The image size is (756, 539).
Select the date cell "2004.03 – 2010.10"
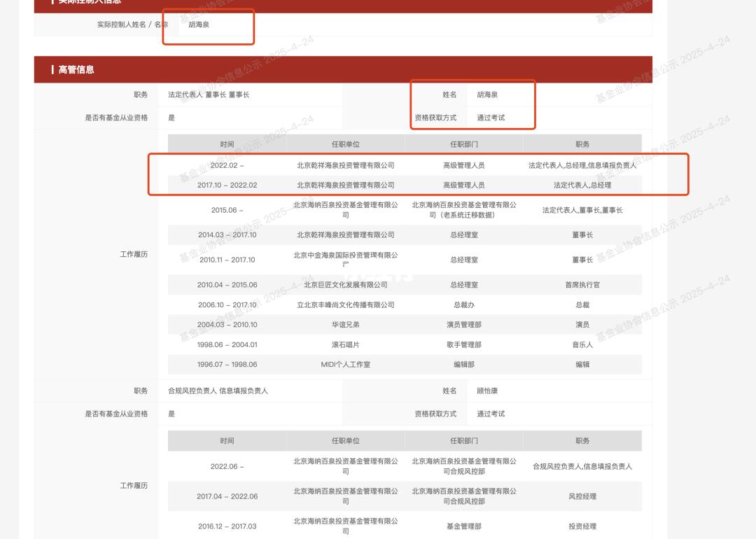(227, 325)
